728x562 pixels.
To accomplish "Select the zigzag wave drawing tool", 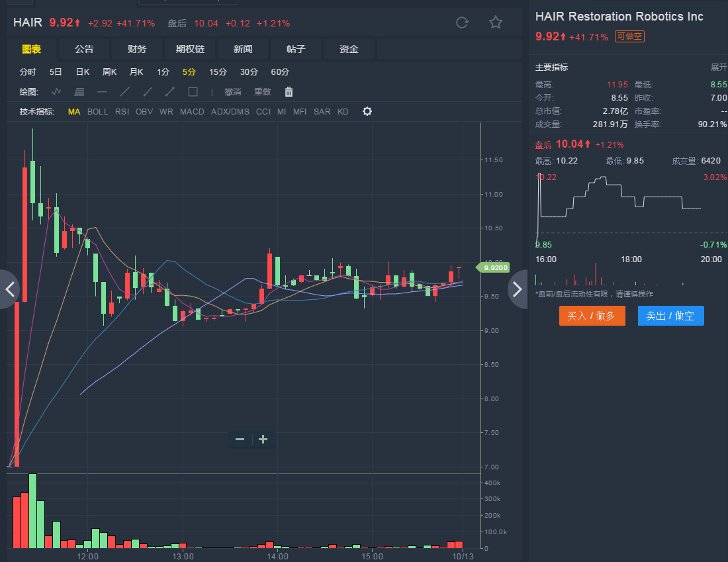I will pyautogui.click(x=57, y=92).
